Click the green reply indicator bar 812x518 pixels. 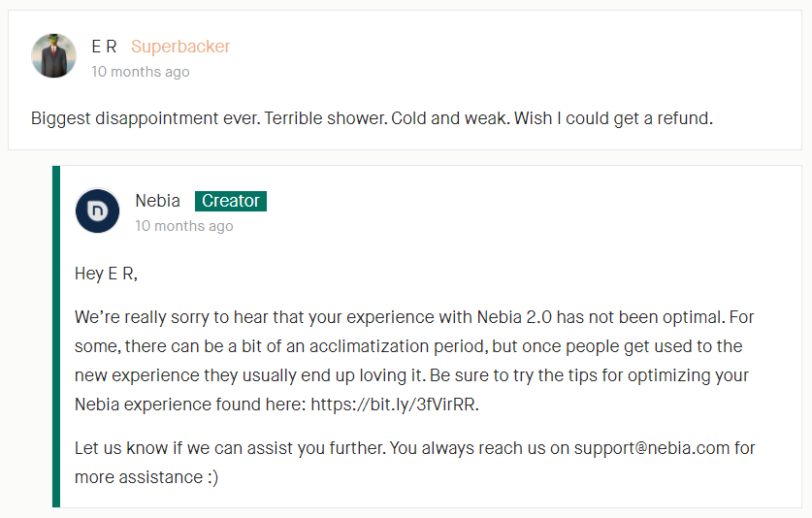coord(56,337)
